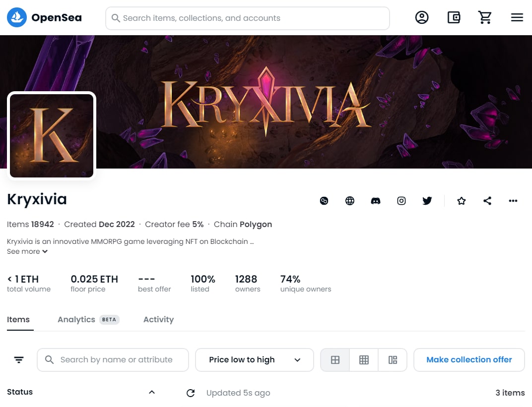Click the Kryxivia collection title
The width and height of the screenshot is (532, 407).
[37, 199]
